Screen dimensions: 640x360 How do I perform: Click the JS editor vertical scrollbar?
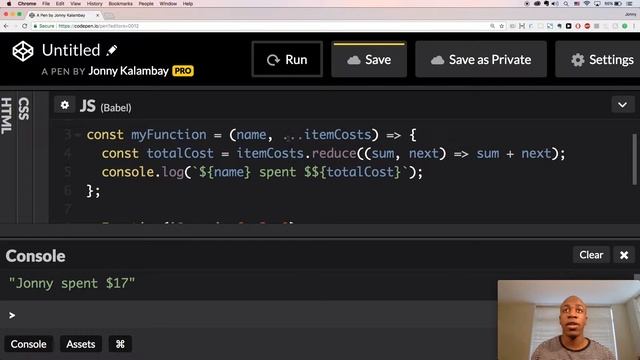pyautogui.click(x=634, y=159)
